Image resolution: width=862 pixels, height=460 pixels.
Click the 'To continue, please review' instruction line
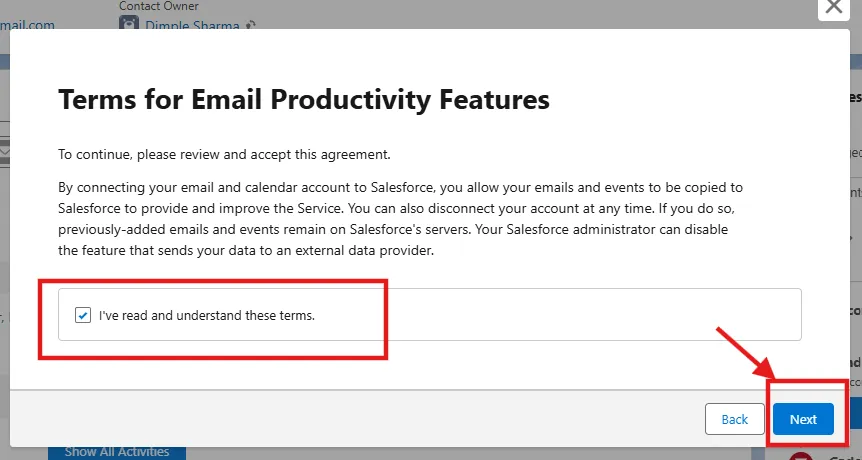[x=224, y=155]
